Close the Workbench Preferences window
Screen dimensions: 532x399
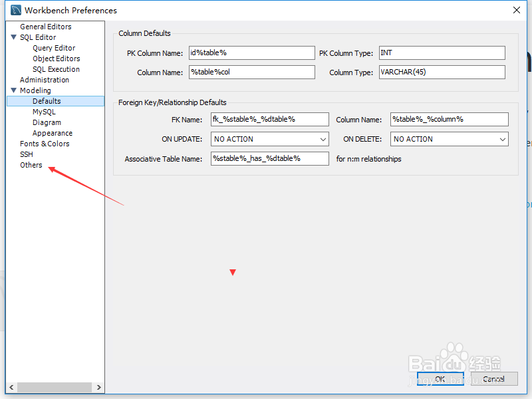pos(517,10)
